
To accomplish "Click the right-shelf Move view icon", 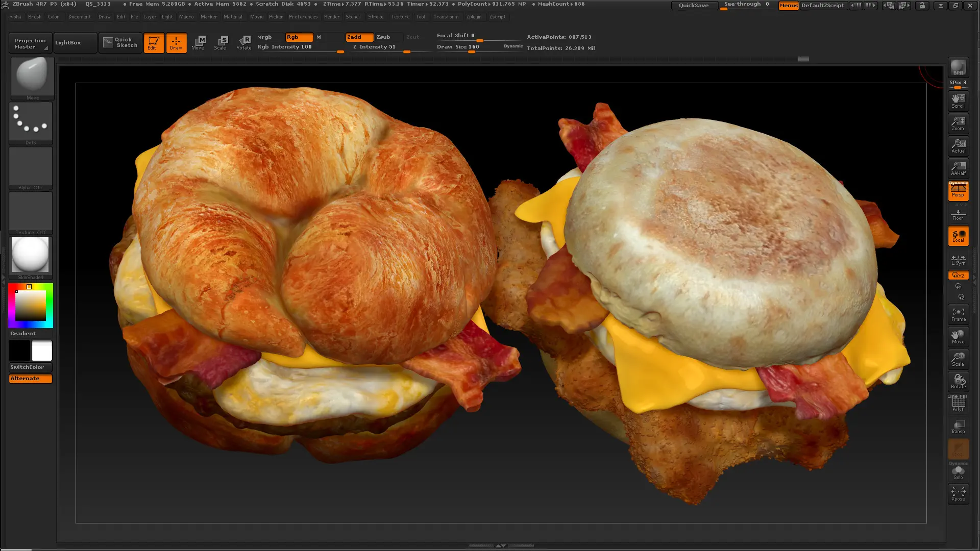I will 958,337.
